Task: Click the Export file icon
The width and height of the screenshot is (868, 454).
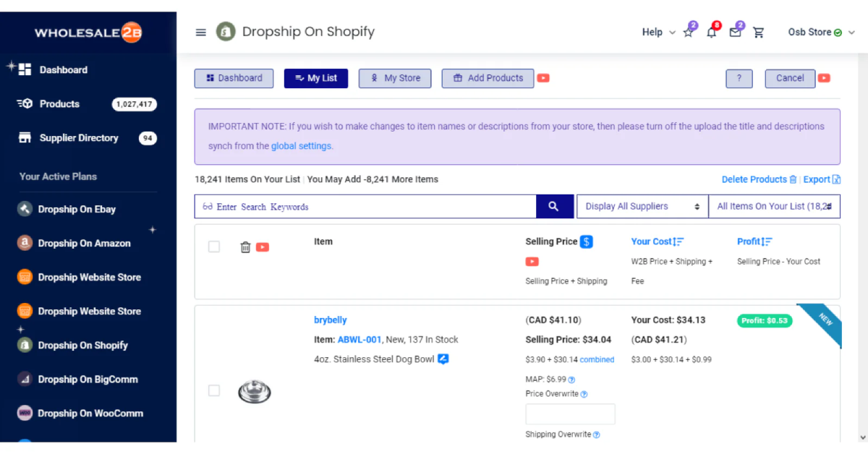Action: pos(836,179)
